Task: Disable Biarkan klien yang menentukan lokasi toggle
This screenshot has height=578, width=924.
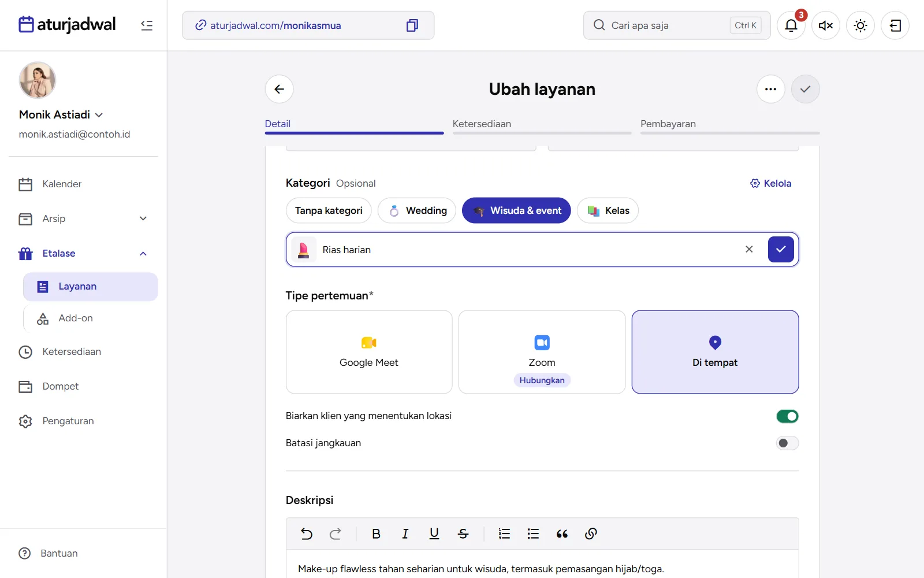Action: pos(787,416)
